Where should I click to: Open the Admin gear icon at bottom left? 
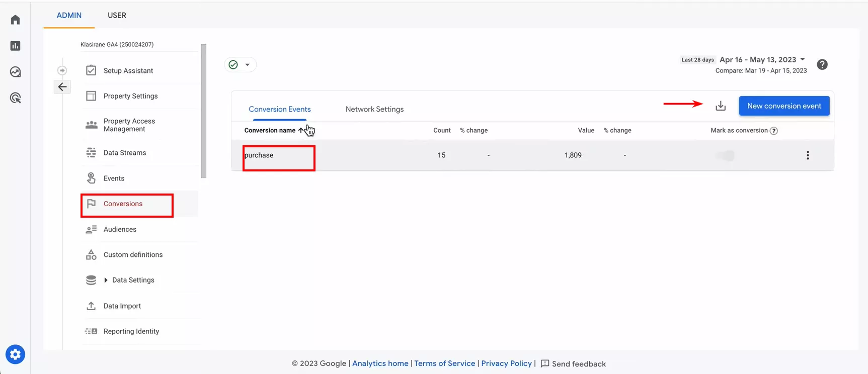(x=15, y=354)
